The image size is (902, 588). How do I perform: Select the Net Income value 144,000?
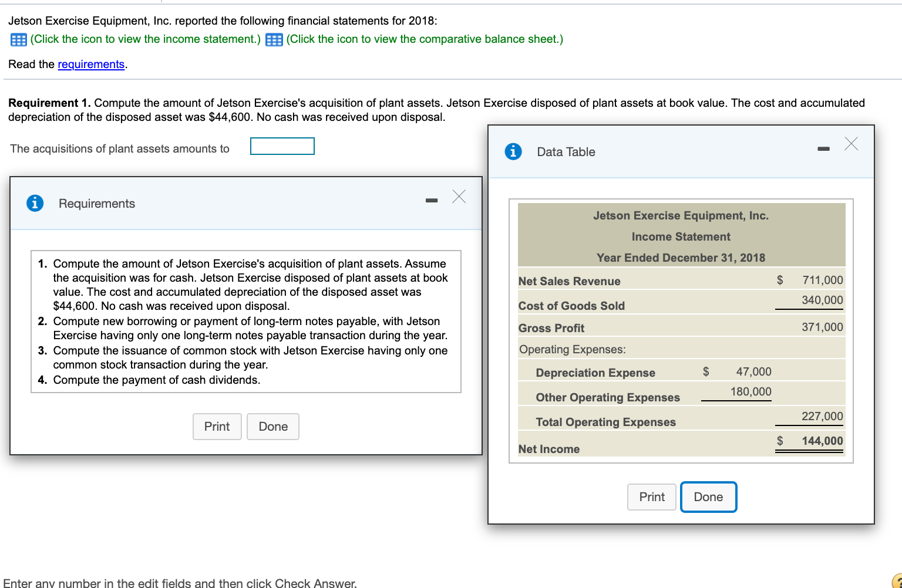(x=823, y=441)
